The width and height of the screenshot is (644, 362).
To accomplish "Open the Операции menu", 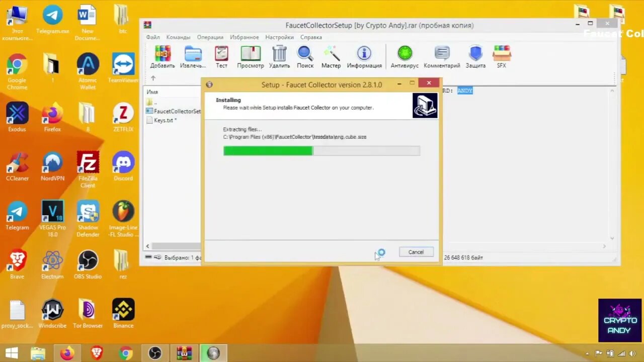I will 210,37.
